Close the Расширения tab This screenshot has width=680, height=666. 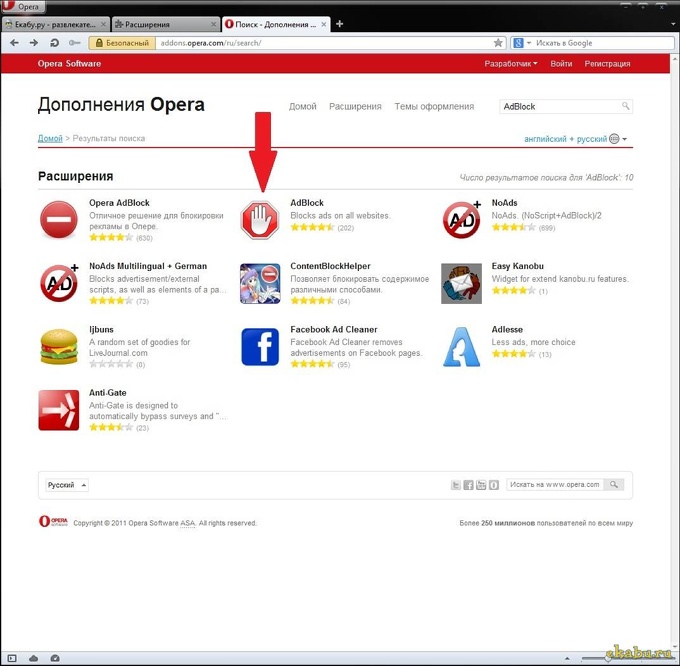click(x=213, y=24)
